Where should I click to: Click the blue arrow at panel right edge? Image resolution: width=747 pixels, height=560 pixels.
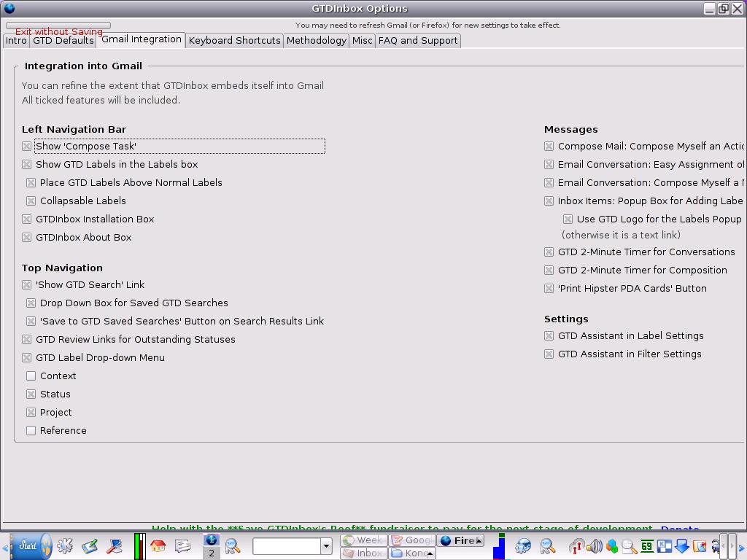741,549
